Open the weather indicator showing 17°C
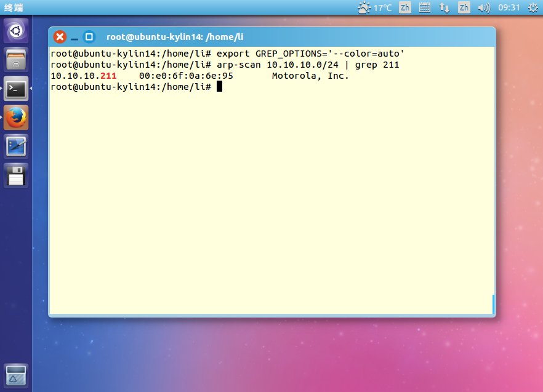This screenshot has height=392, width=543. pyautogui.click(x=374, y=7)
